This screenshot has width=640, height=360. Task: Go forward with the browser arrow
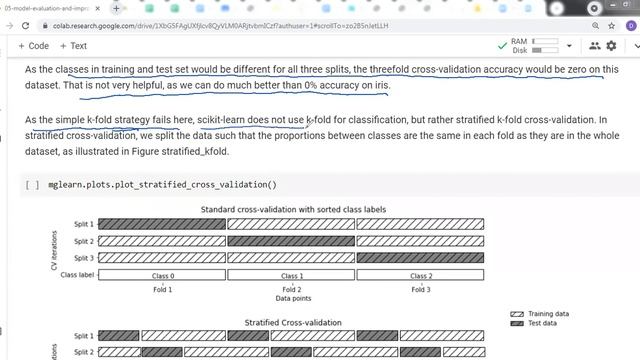[x=9, y=26]
